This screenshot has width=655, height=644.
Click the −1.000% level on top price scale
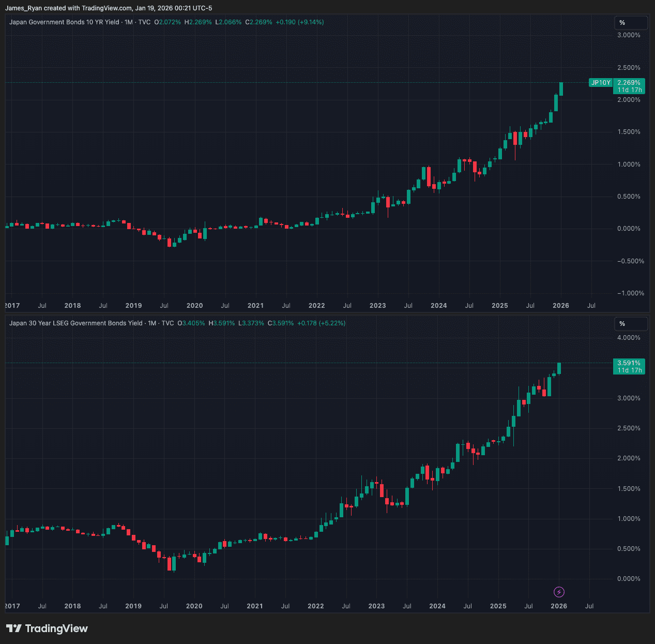[630, 293]
